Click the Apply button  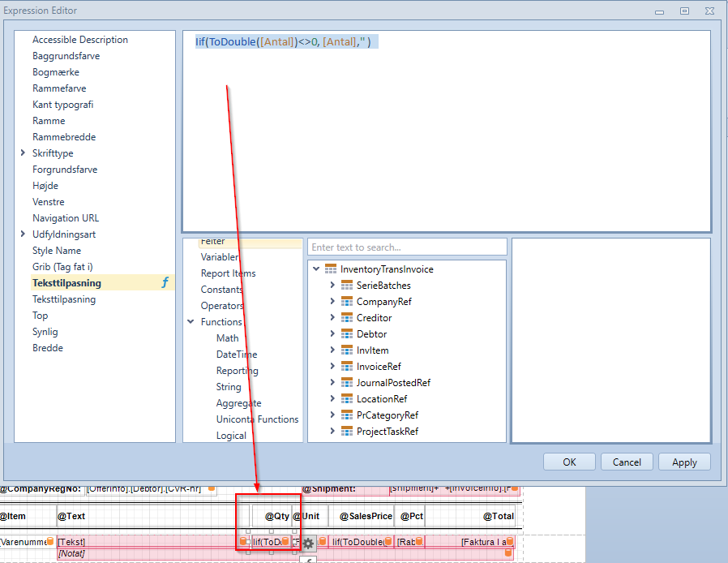click(684, 462)
